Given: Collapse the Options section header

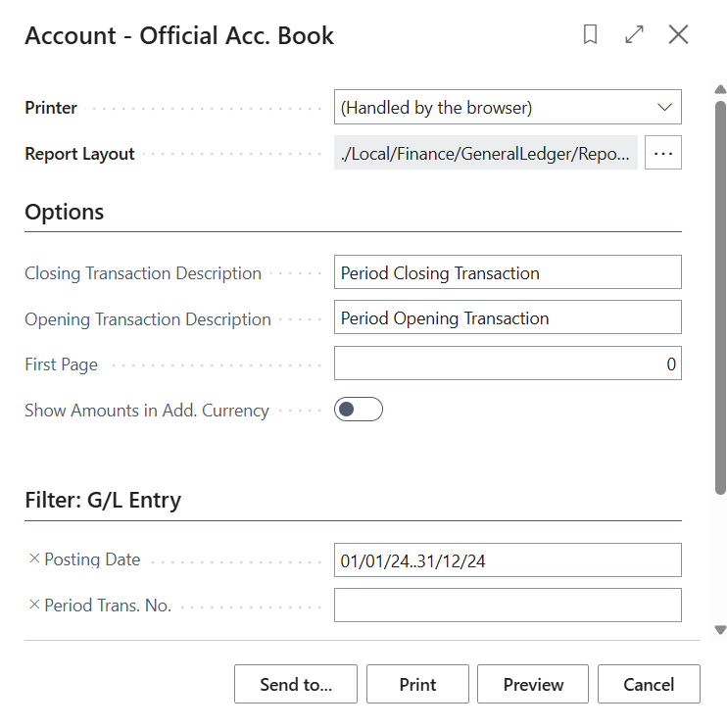Looking at the screenshot, I should point(65,213).
